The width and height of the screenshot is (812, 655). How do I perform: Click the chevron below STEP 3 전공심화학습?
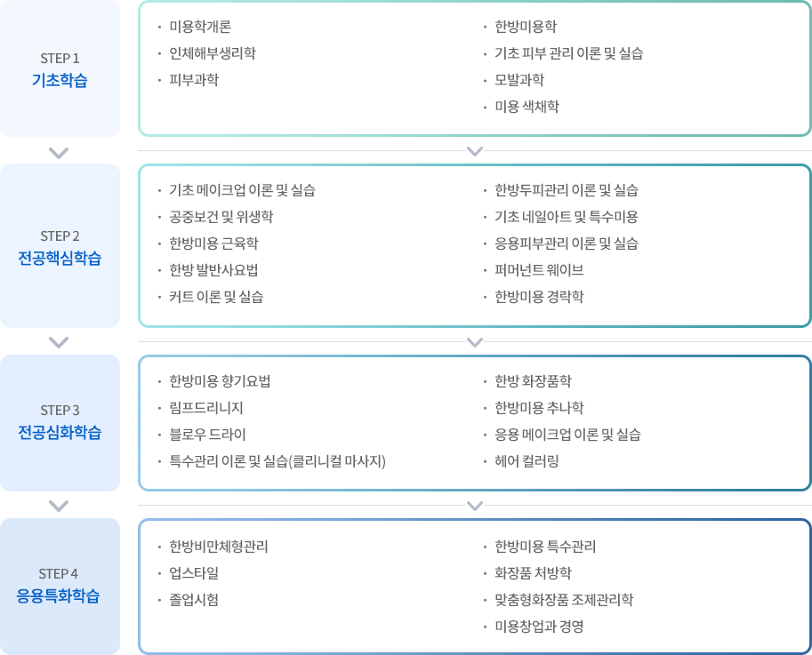(x=59, y=506)
